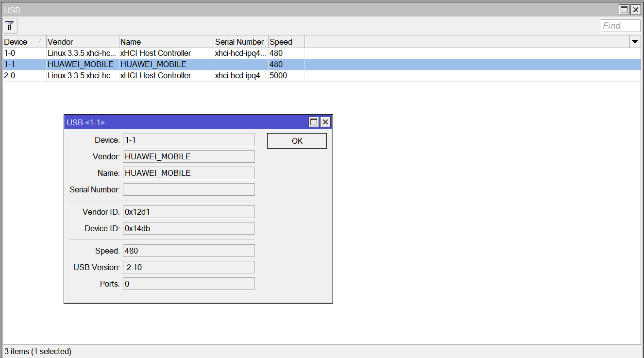Image resolution: width=644 pixels, height=358 pixels.
Task: Click the Vendor ID field 0x12d1
Action: [188, 212]
